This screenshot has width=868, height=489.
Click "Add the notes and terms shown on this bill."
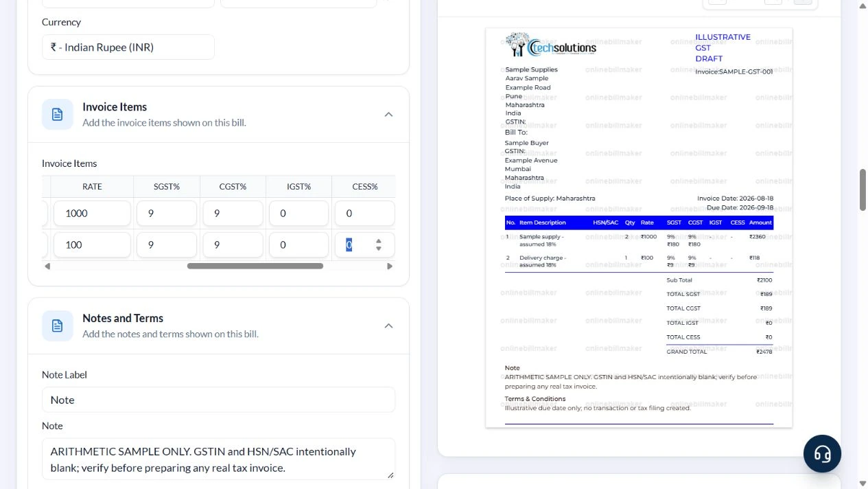[x=170, y=334]
